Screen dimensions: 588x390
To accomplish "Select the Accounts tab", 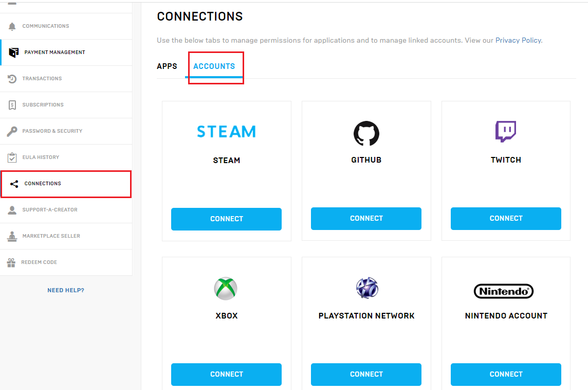I will pos(214,66).
